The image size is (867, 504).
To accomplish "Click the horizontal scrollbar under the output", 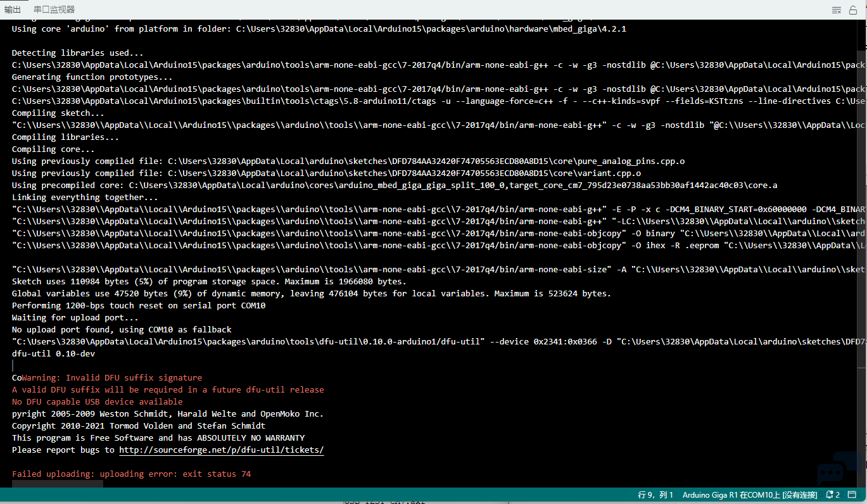I will point(57,484).
